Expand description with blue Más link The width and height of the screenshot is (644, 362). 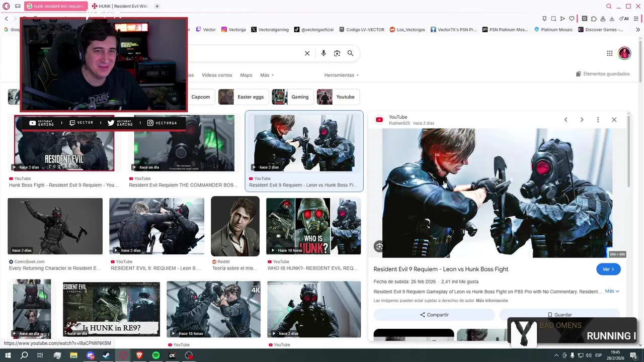(x=612, y=291)
